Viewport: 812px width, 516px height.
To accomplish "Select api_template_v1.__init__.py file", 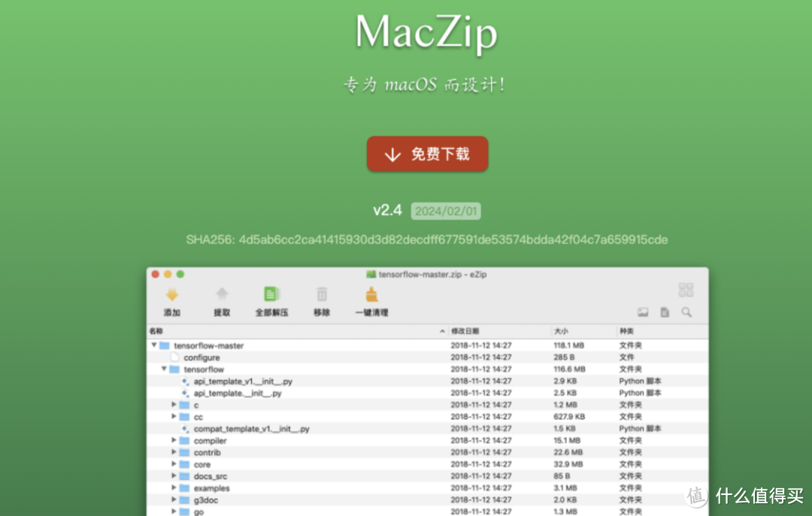I will point(243,381).
